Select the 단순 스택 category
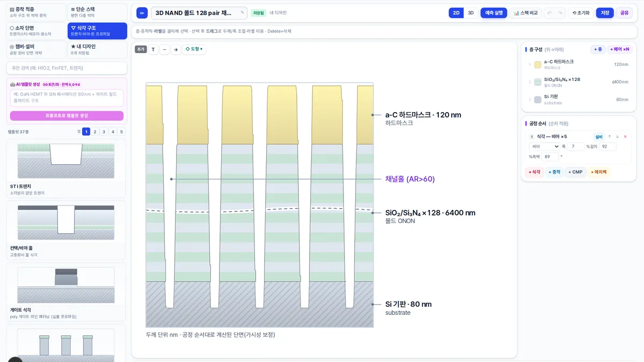This screenshot has height=362, width=644. pos(97,12)
